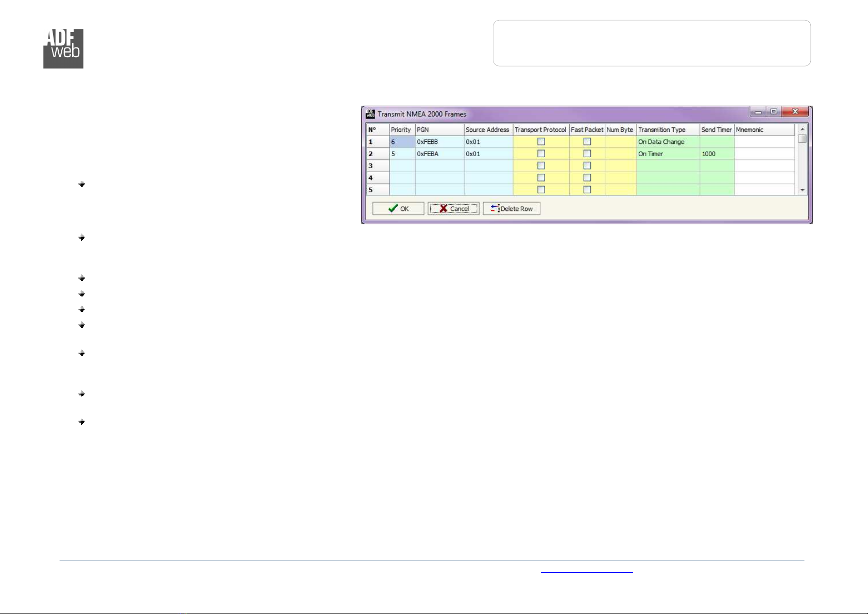
Task: Click the Mnemonic column header
Action: 764,130
